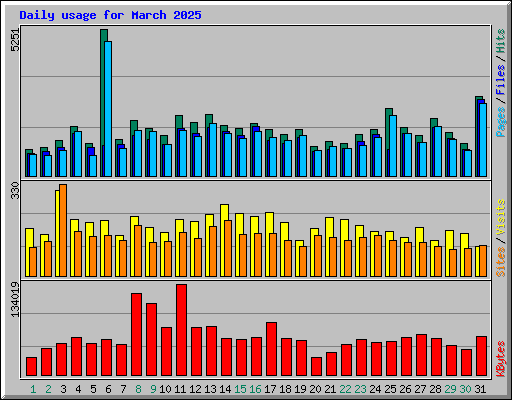The image size is (512, 400).
Task: Click the red KBytes bar for day 27
Action: [x=421, y=355]
